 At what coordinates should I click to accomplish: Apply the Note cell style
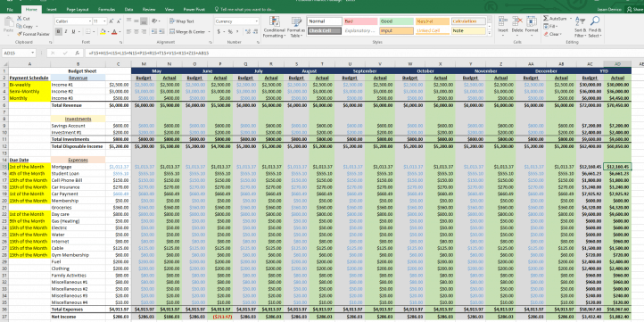pos(468,30)
